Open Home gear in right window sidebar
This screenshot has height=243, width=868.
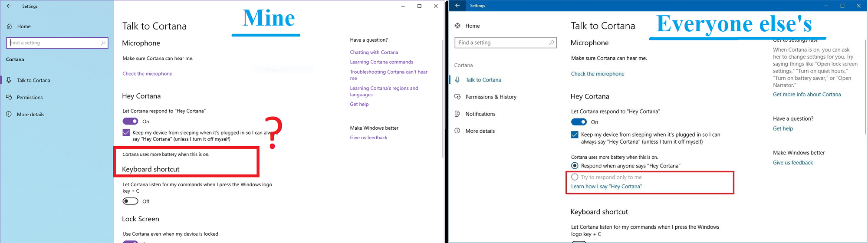coord(457,26)
